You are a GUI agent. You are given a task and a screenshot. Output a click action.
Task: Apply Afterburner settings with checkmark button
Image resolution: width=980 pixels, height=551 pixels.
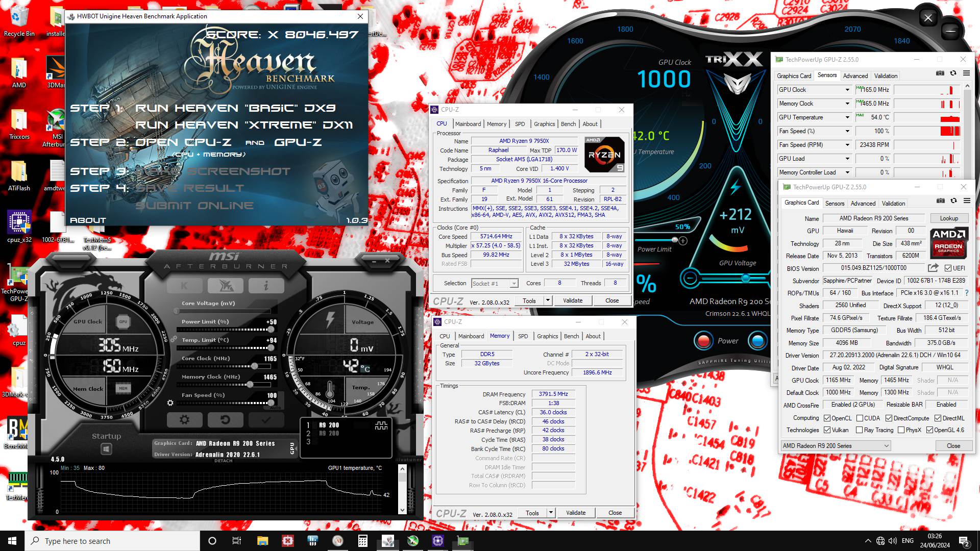pyautogui.click(x=266, y=420)
